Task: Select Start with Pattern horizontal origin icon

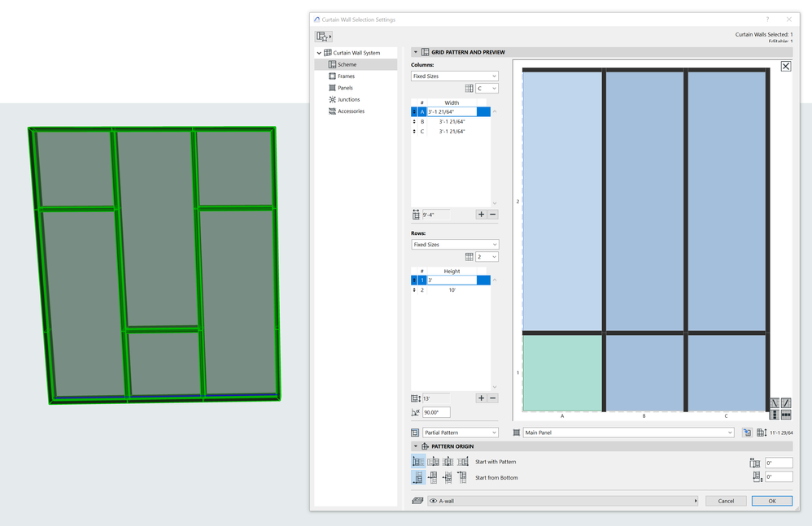Action: 418,461
